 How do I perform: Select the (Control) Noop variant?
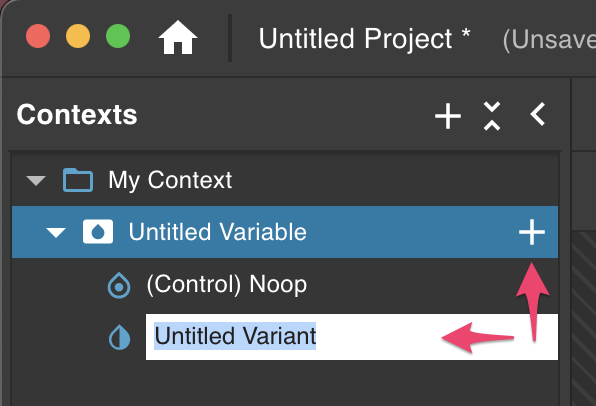(227, 285)
